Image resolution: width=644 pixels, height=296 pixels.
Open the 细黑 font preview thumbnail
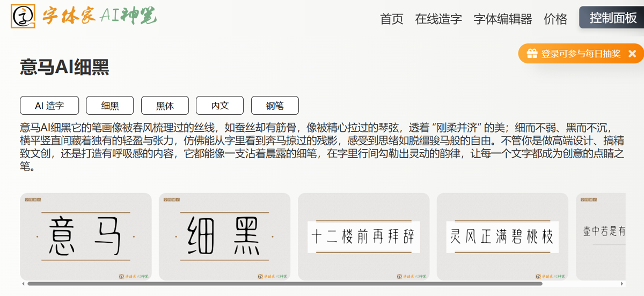[224, 236]
